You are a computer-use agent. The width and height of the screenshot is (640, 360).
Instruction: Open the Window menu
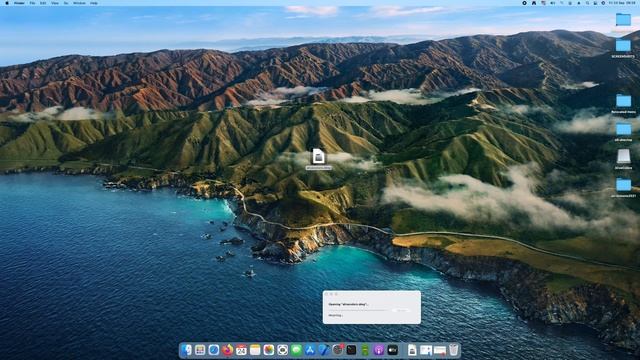click(x=79, y=3)
